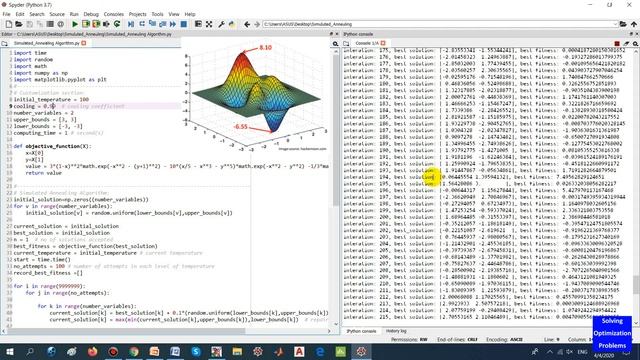Viewport: 640px width, 360px height.
Task: Stop debugging with blue square
Action: coord(184,24)
